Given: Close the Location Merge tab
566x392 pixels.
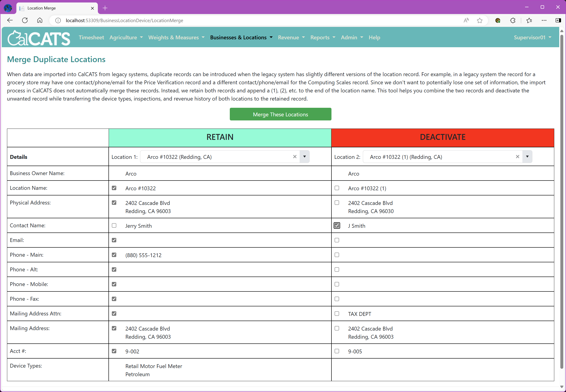Looking at the screenshot, I should 92,8.
